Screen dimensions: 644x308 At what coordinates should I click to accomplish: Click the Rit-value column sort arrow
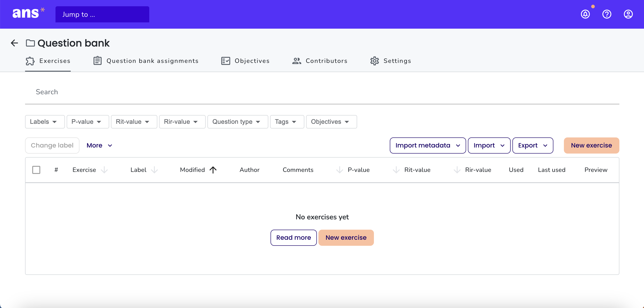pyautogui.click(x=396, y=170)
